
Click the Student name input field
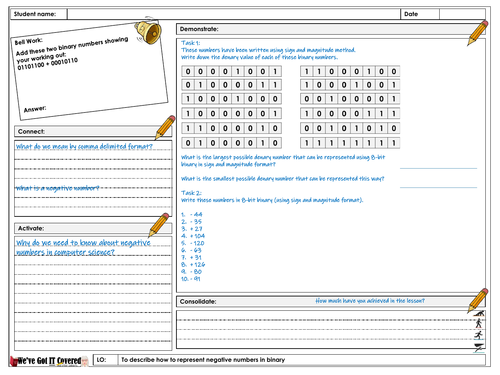click(233, 14)
